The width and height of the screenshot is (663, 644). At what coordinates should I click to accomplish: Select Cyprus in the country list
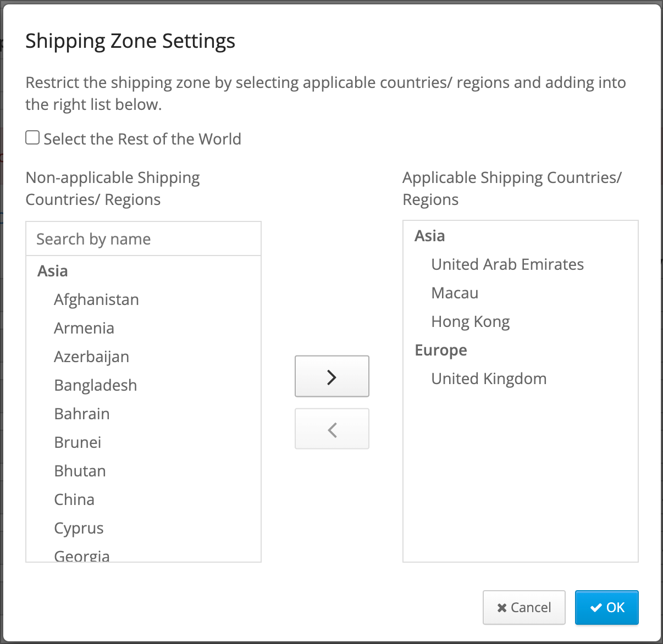(79, 528)
